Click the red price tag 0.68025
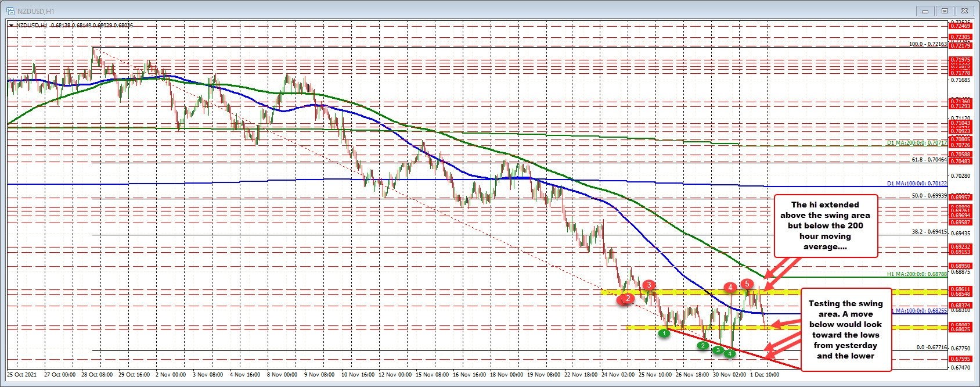 click(961, 329)
